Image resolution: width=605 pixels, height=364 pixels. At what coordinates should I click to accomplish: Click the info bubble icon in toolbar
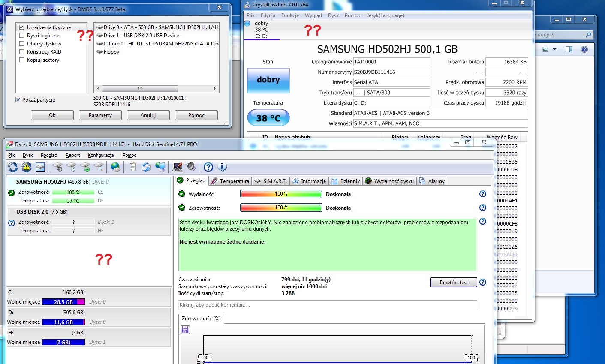[x=222, y=167]
